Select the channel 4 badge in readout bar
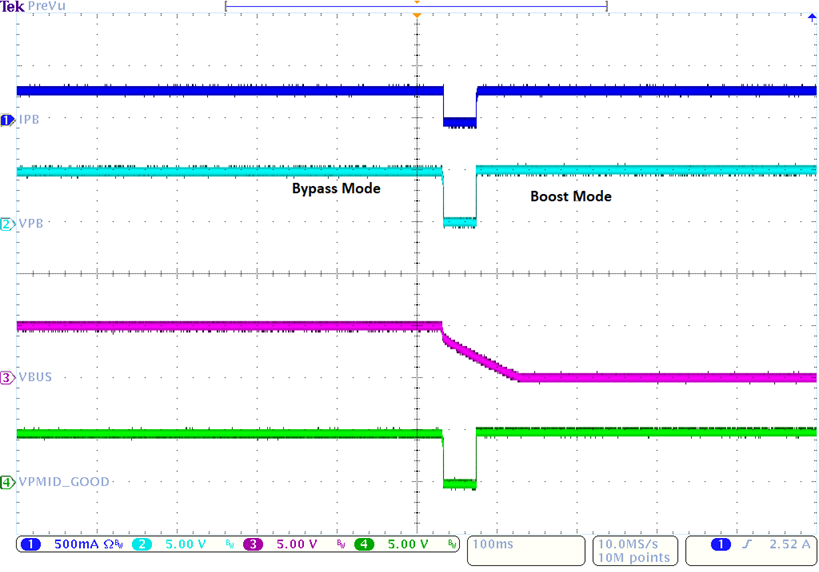The image size is (819, 572). point(364,545)
